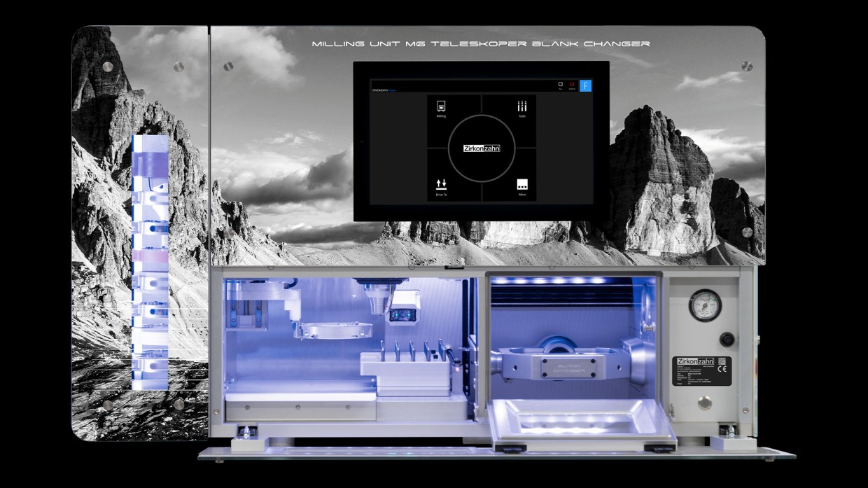The image size is (868, 488).
Task: Click the blue F button on touchscreen
Action: click(x=586, y=85)
